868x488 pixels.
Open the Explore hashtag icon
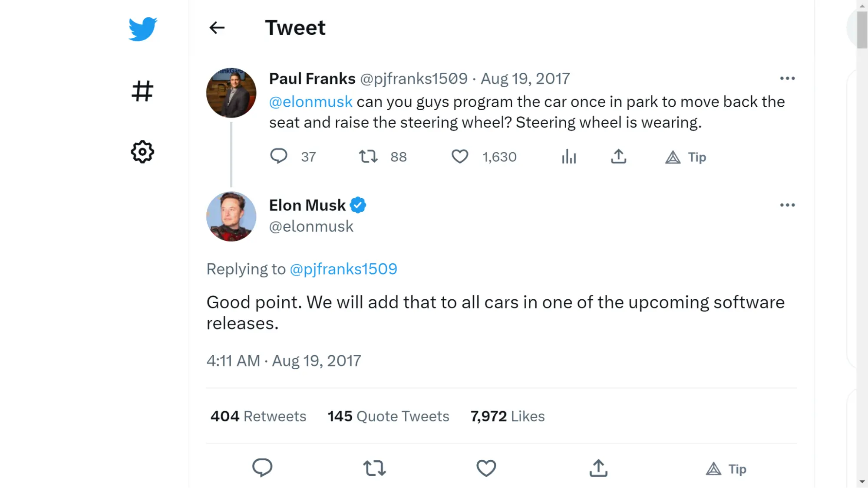click(142, 90)
